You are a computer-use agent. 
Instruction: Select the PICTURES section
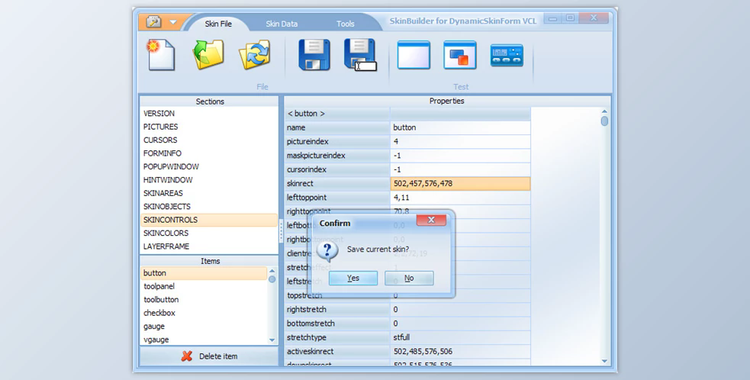(209, 127)
